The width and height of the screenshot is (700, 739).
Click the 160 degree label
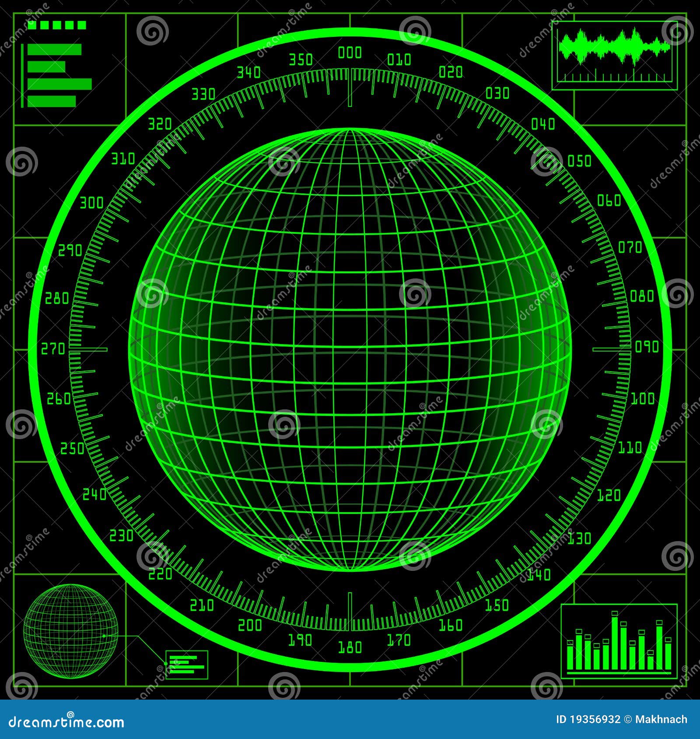click(451, 625)
